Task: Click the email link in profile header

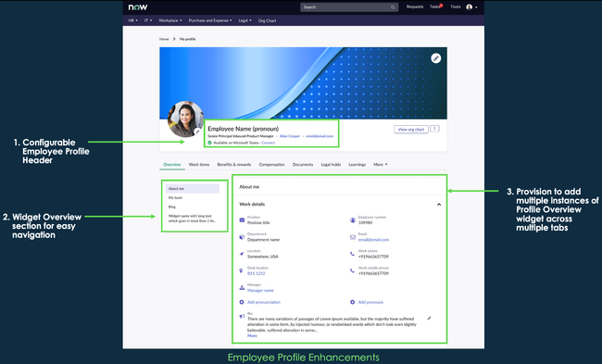Action: (320, 136)
